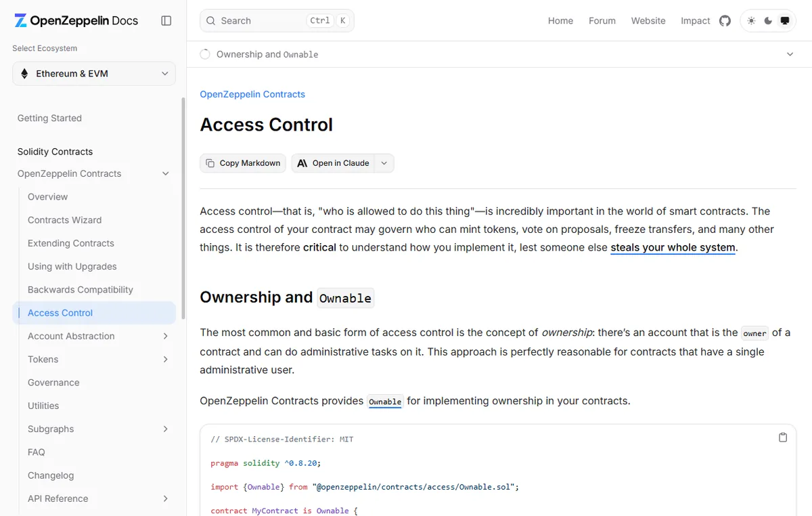
Task: Open Extending Contracts sidebar page
Action: (x=70, y=243)
